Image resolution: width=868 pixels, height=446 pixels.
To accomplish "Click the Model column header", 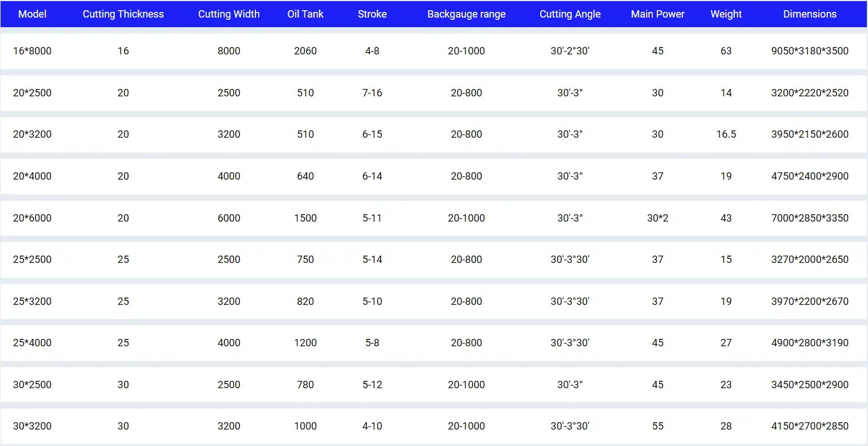I will click(32, 14).
